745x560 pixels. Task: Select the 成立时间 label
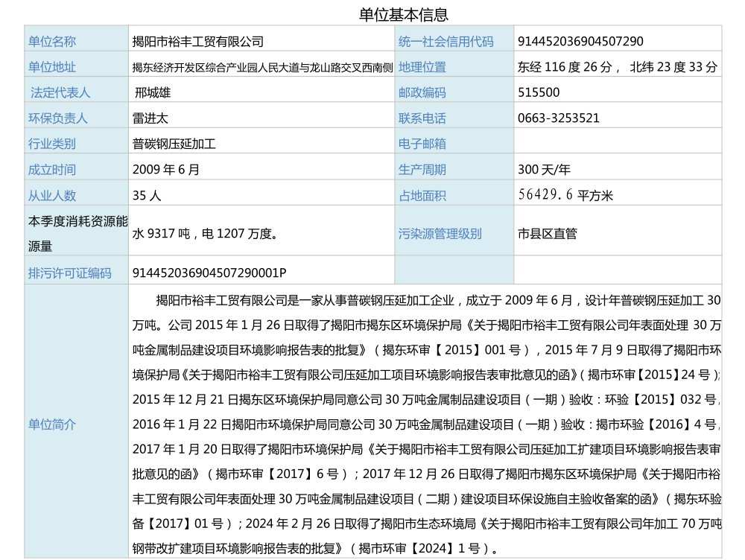click(x=52, y=170)
